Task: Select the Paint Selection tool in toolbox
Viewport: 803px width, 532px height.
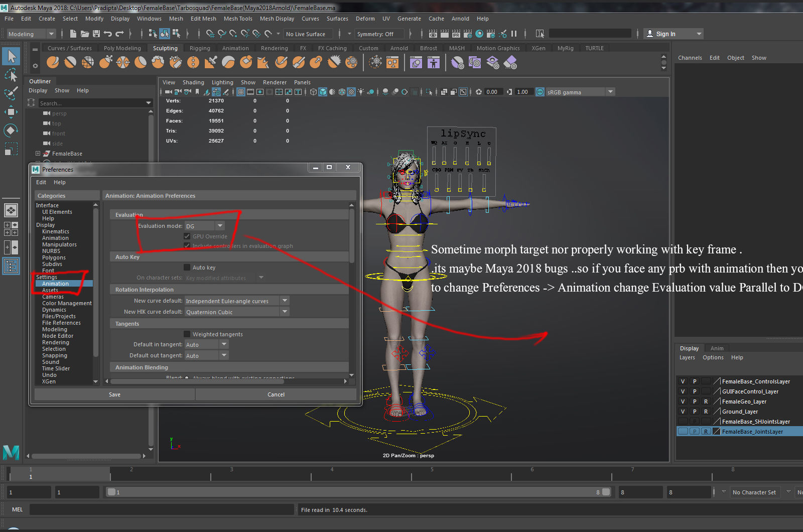Action: click(11, 93)
